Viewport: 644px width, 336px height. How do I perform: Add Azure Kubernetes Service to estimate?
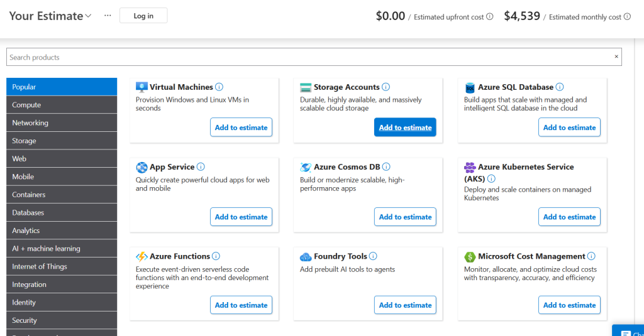pos(569,217)
